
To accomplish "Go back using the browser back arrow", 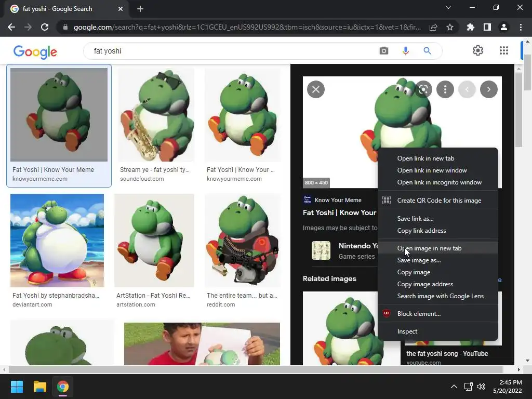I will [11, 27].
